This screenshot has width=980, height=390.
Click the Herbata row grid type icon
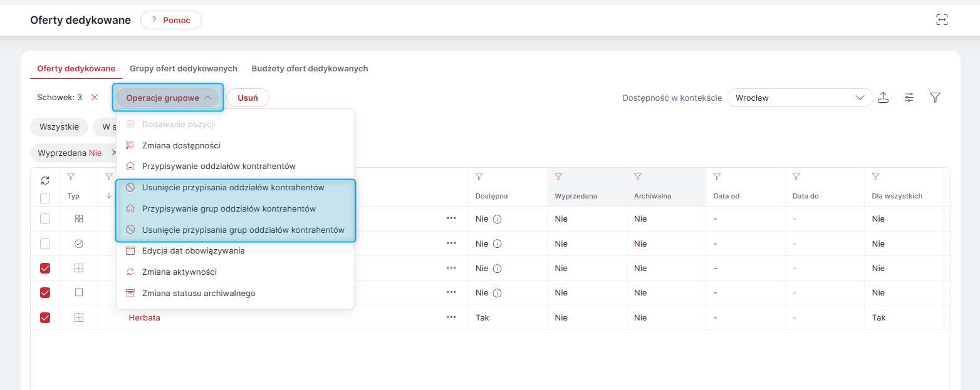tap(79, 317)
